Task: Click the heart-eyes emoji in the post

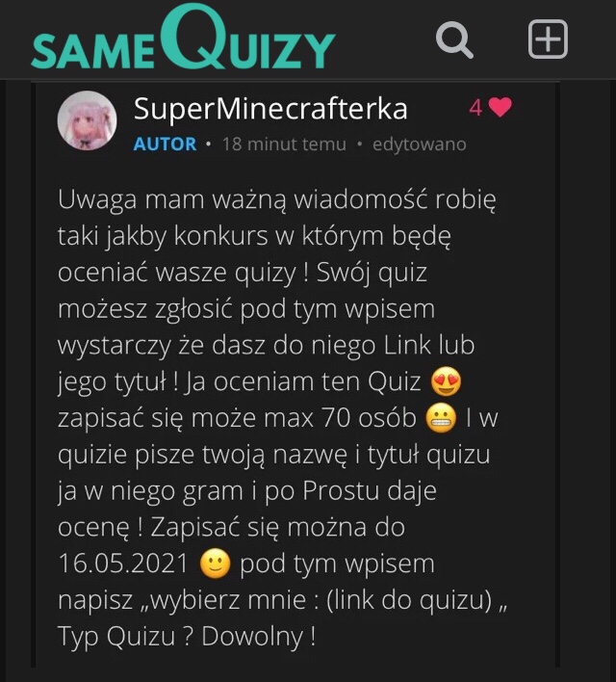Action: coord(446,381)
